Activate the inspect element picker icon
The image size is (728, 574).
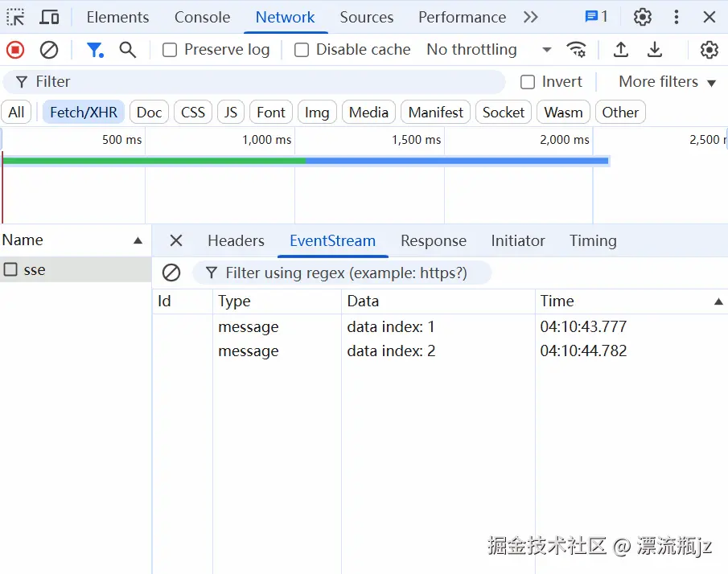coord(15,17)
